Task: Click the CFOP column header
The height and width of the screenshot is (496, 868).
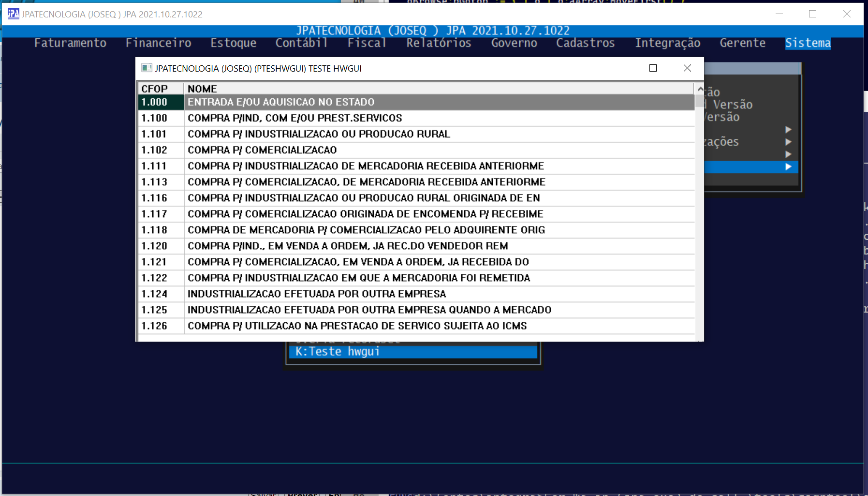Action: [161, 89]
